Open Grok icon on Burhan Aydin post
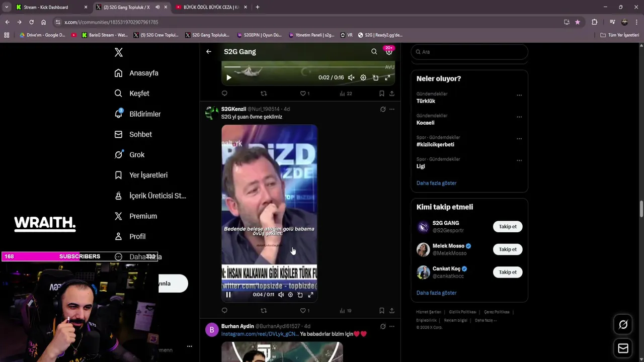Image resolution: width=644 pixels, height=362 pixels. pos(383,326)
